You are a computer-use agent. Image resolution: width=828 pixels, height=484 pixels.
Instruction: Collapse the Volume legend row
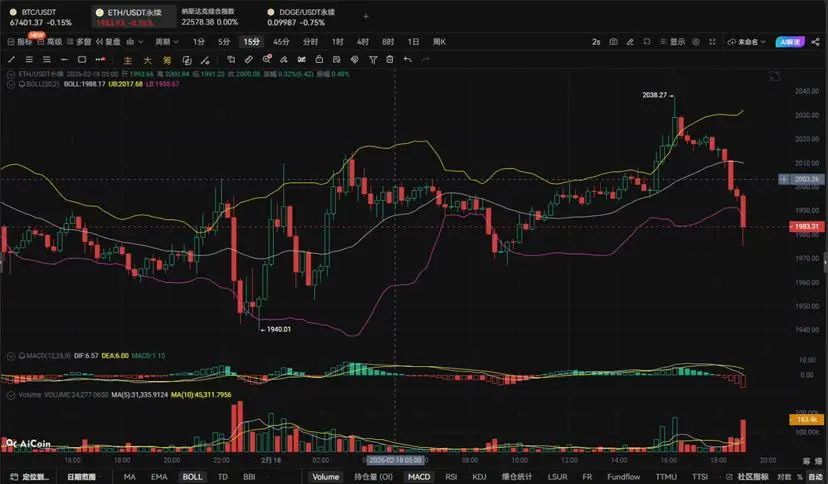tap(11, 395)
